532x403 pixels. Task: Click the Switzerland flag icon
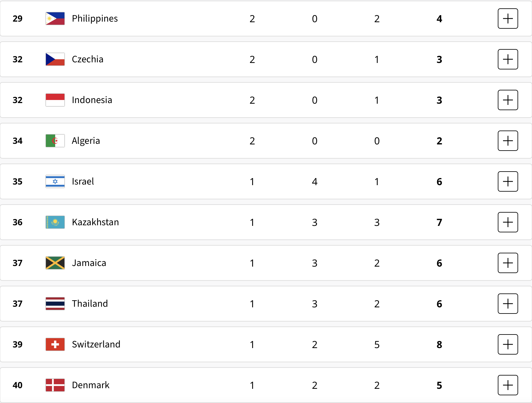(55, 344)
